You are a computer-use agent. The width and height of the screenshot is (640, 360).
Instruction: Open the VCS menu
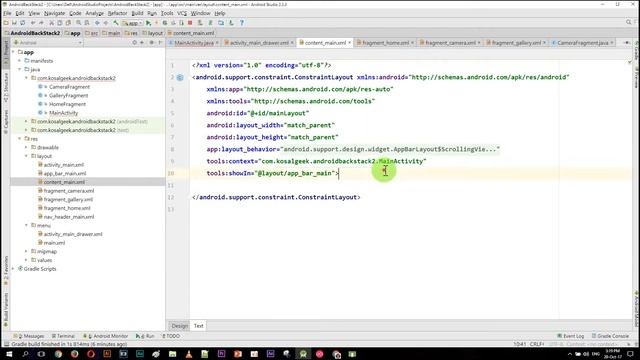click(182, 13)
